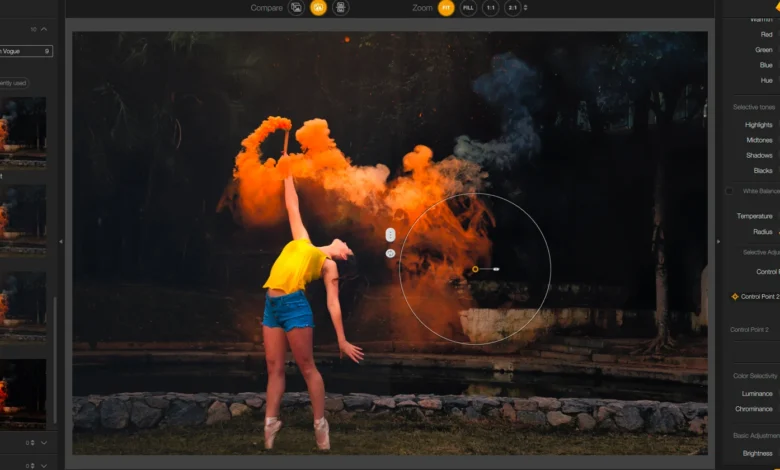Image resolution: width=780 pixels, height=470 pixels.
Task: Click the Radius label
Action: [763, 232]
